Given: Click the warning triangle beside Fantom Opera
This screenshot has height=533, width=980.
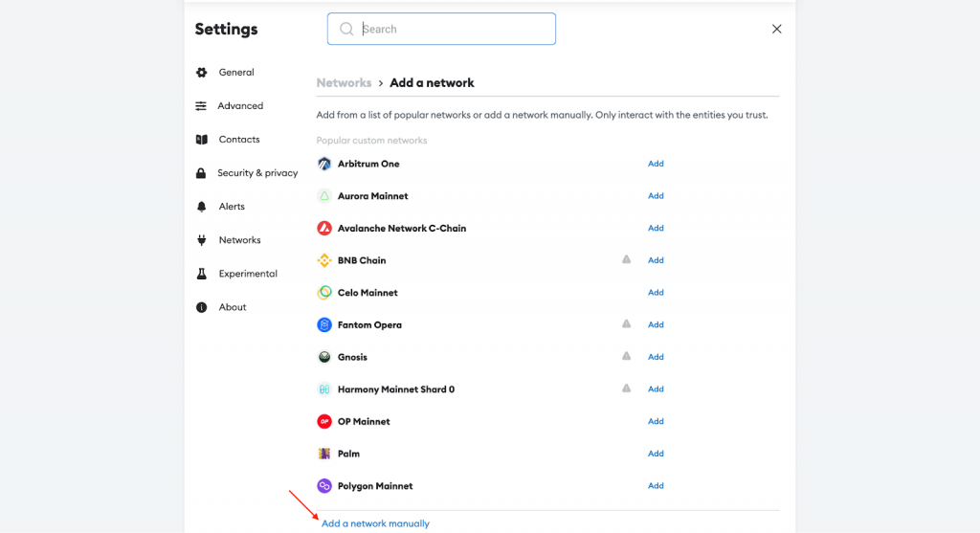Looking at the screenshot, I should [x=626, y=323].
